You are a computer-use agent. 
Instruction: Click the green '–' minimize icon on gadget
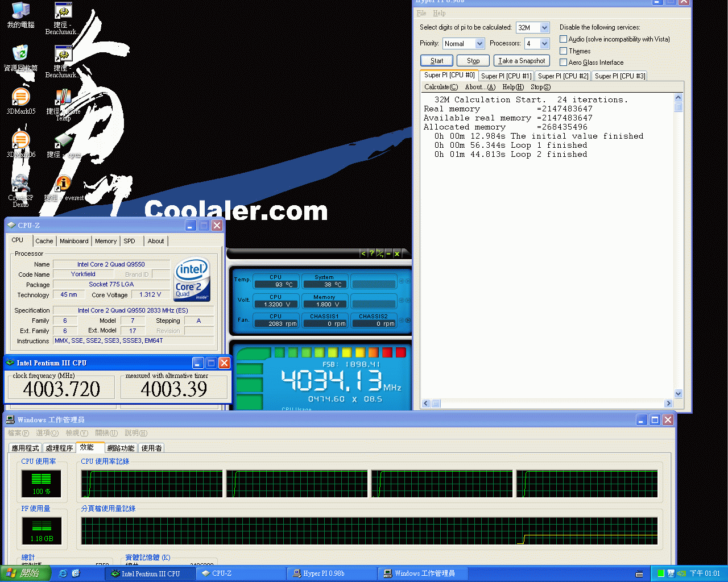(x=388, y=253)
